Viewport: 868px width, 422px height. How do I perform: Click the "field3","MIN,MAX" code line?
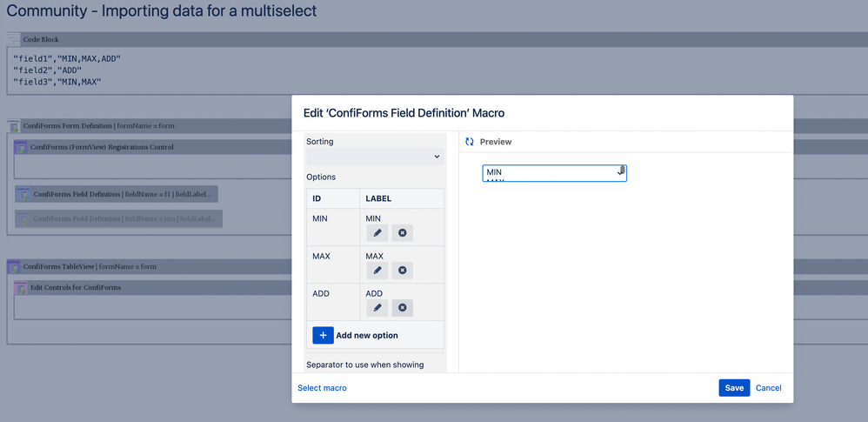pyautogui.click(x=57, y=82)
